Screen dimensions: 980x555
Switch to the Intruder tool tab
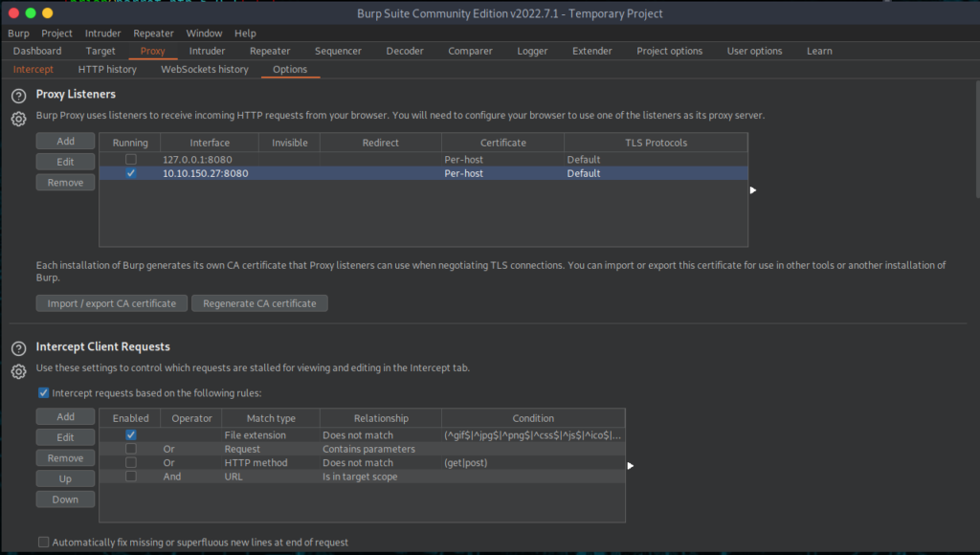[x=208, y=51]
